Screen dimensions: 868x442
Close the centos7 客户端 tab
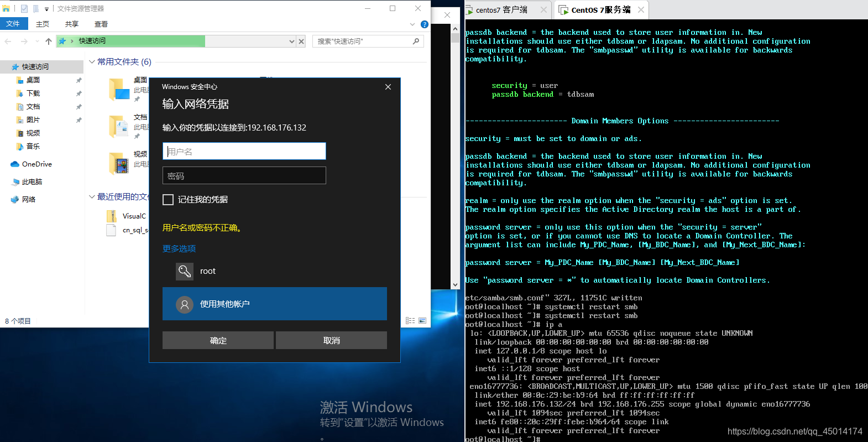coord(544,10)
